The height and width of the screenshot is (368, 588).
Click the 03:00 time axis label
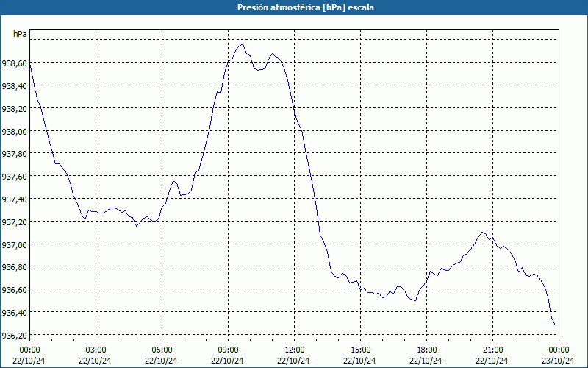tap(96, 350)
